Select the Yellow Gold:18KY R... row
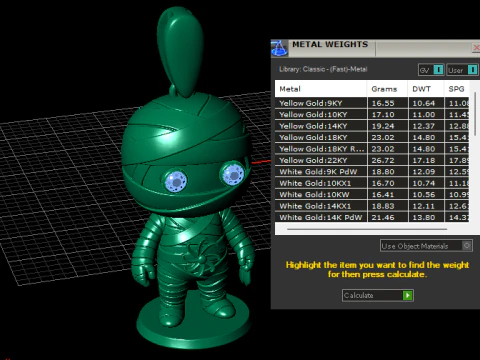The width and height of the screenshot is (480, 360). [372, 149]
